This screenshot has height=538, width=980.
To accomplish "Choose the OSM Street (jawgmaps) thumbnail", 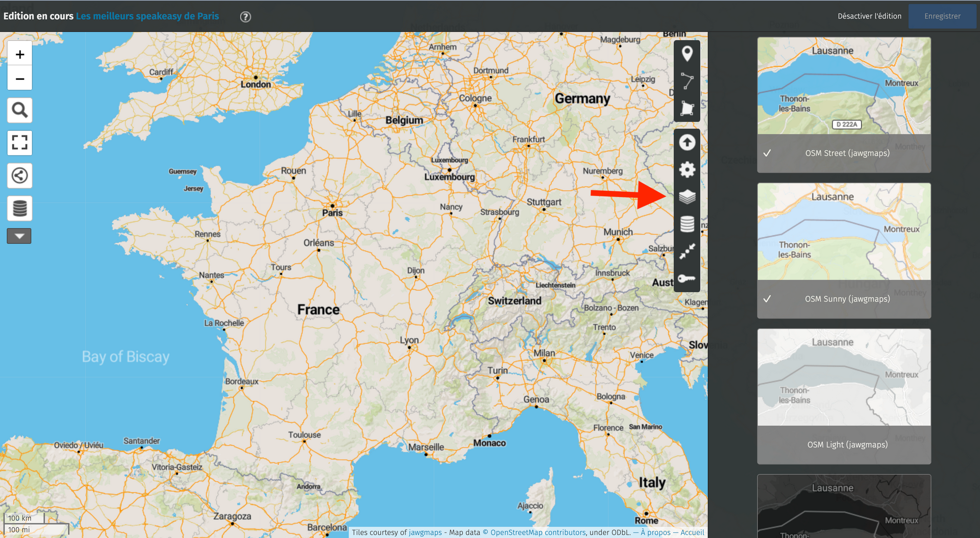I will (x=844, y=105).
